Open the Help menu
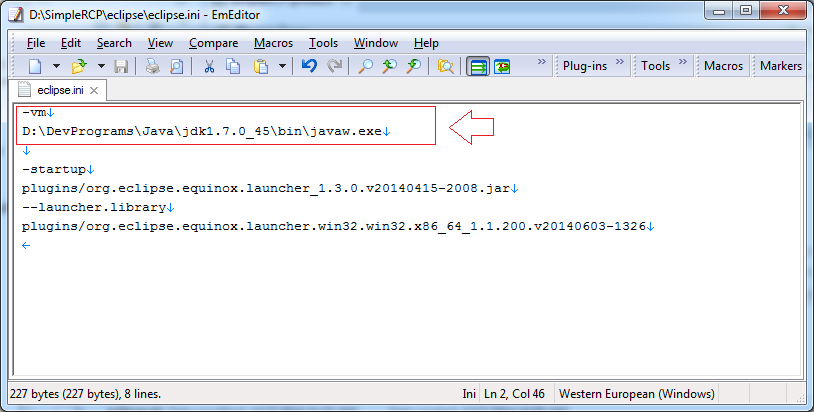This screenshot has height=412, width=814. click(426, 43)
